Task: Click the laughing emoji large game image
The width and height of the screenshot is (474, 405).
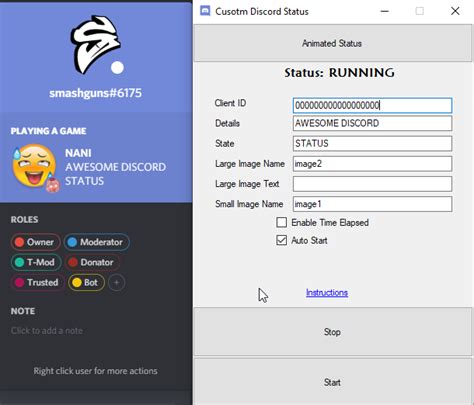Action: (x=34, y=166)
